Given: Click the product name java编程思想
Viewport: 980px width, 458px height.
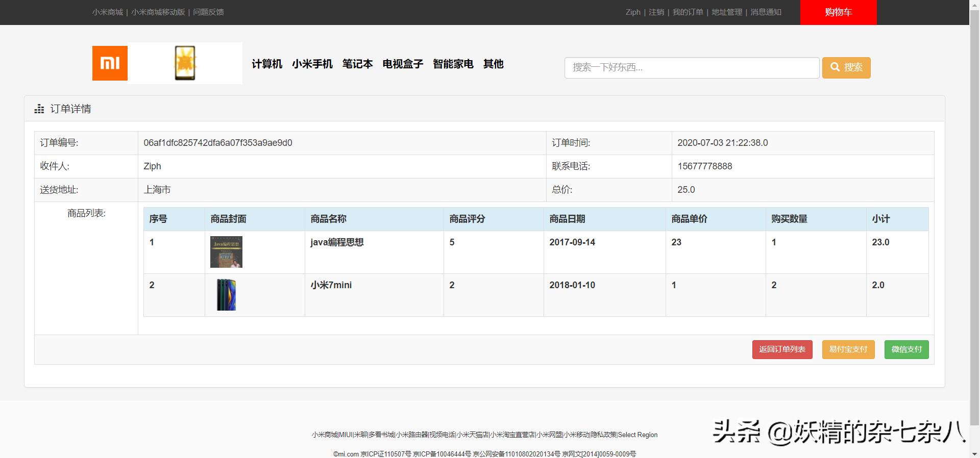Looking at the screenshot, I should tap(337, 242).
